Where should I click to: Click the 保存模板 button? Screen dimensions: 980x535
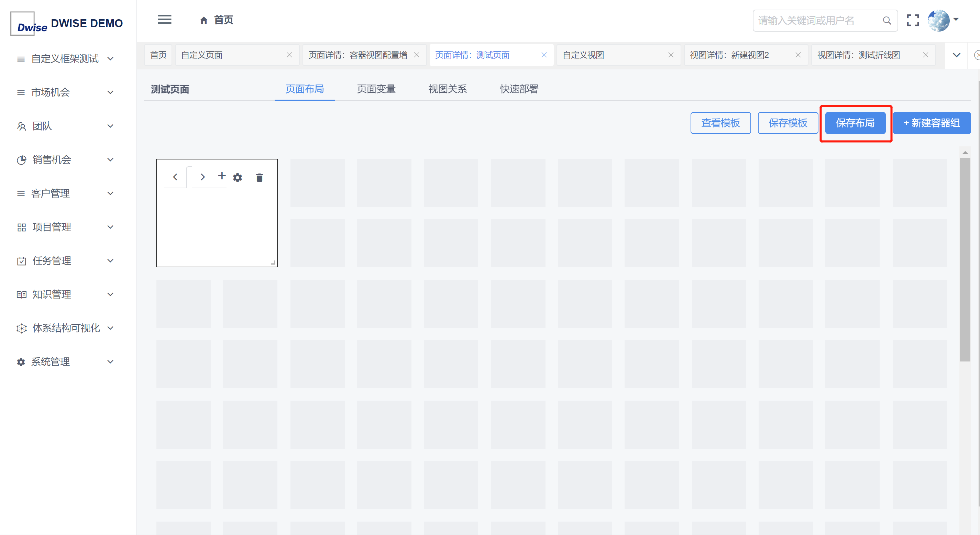pyautogui.click(x=788, y=123)
